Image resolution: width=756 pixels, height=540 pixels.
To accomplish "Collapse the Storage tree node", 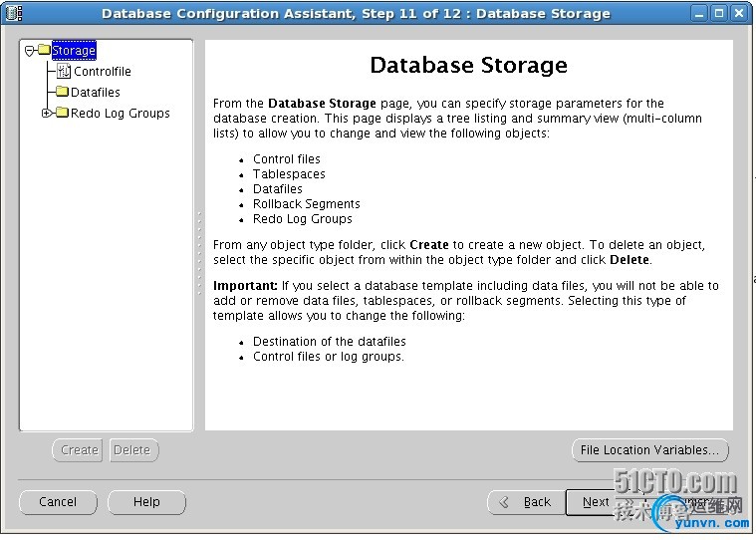I will point(30,51).
